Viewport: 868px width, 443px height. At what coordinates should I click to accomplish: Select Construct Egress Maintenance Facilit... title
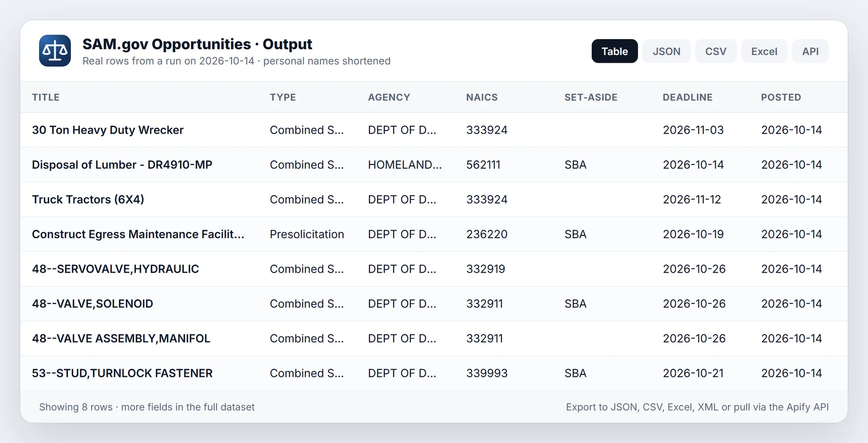[x=138, y=234]
